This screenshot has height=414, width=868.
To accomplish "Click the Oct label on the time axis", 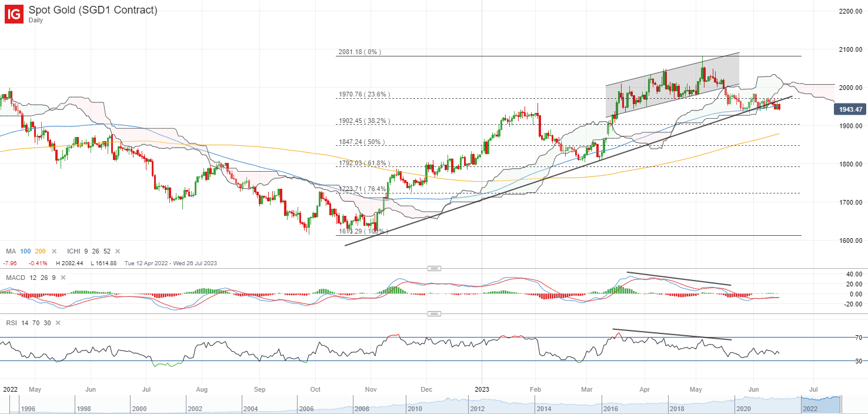I will click(x=316, y=389).
